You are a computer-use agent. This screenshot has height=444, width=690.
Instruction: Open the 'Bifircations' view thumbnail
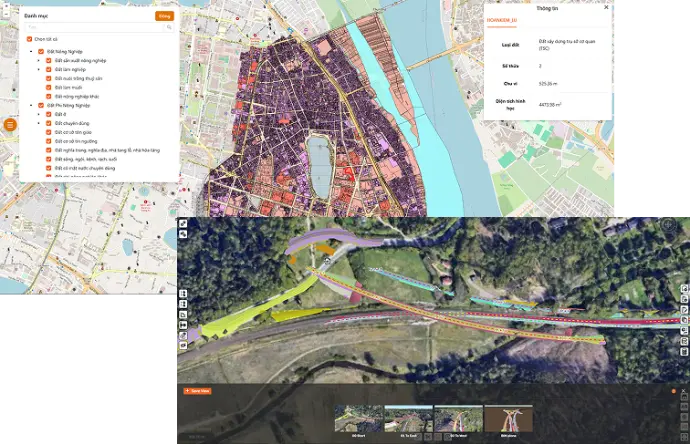click(x=508, y=420)
